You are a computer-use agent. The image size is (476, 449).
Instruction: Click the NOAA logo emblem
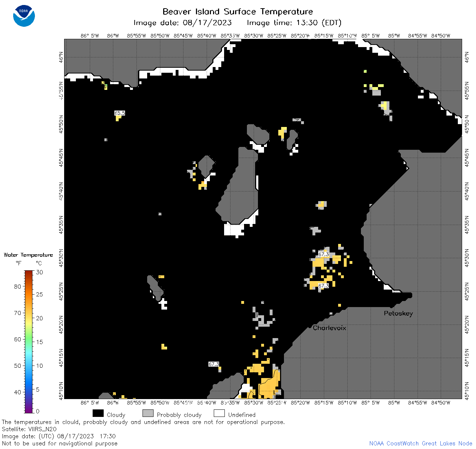(24, 16)
